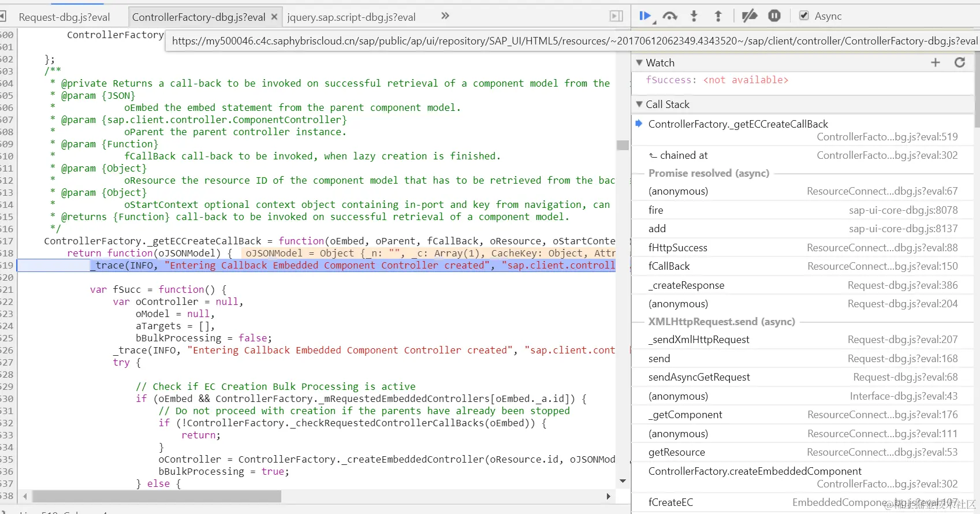Resume script execution in debugger
Viewport: 980px width, 514px height.
coord(646,16)
